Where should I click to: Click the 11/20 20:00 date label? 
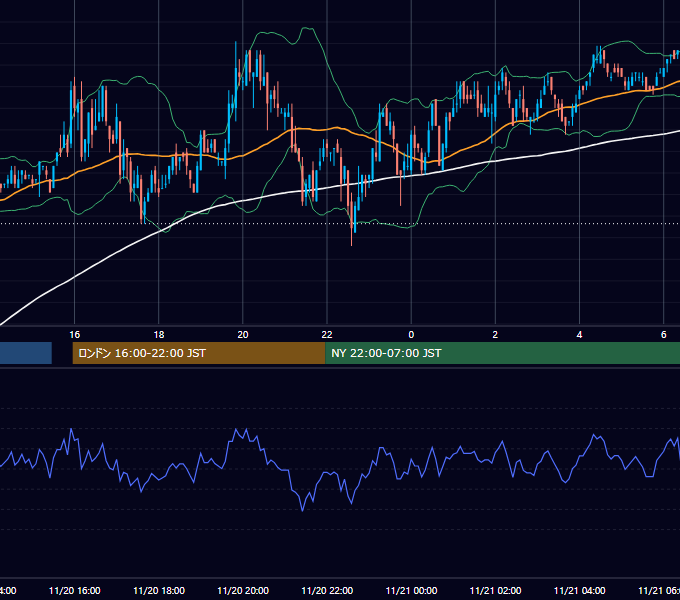click(243, 590)
